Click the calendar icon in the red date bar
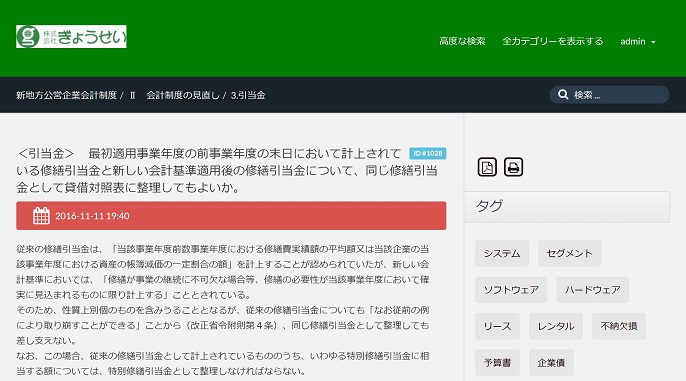The width and height of the screenshot is (686, 381). pyautogui.click(x=41, y=216)
